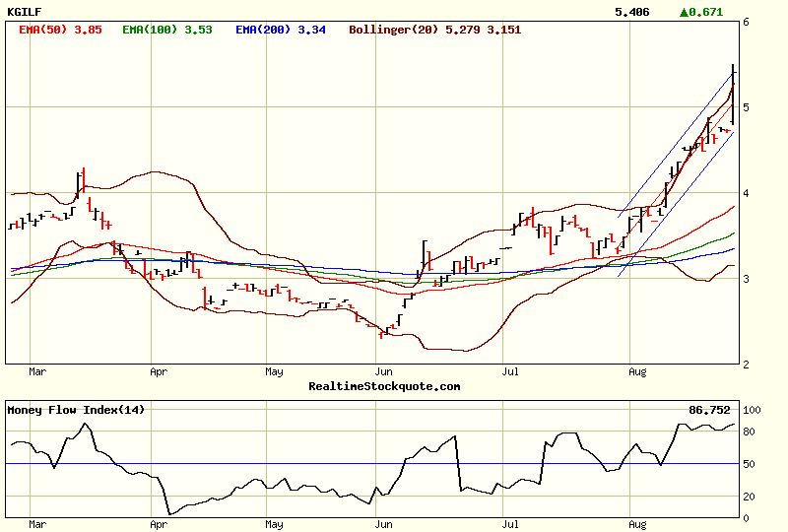Click the Money Flow Index(14) title
Image resolution: width=788 pixels, height=532 pixels.
tap(76, 410)
